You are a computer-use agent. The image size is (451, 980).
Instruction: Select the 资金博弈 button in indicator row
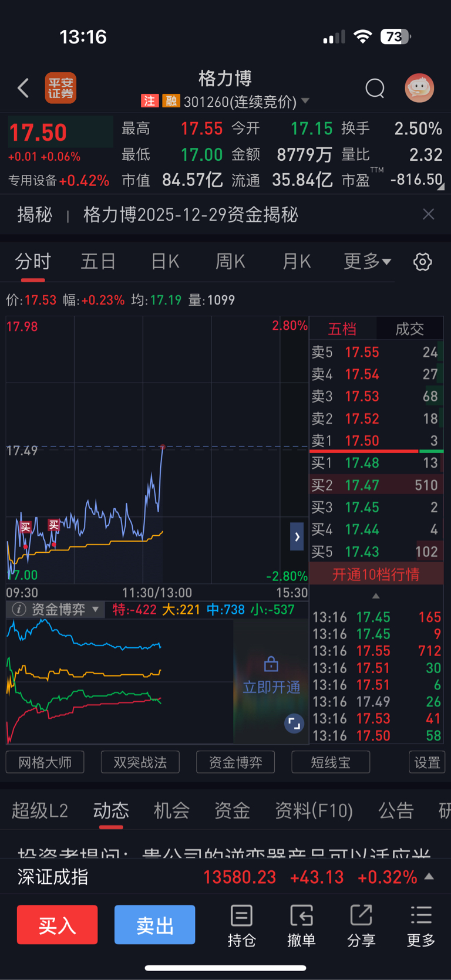pos(235,762)
